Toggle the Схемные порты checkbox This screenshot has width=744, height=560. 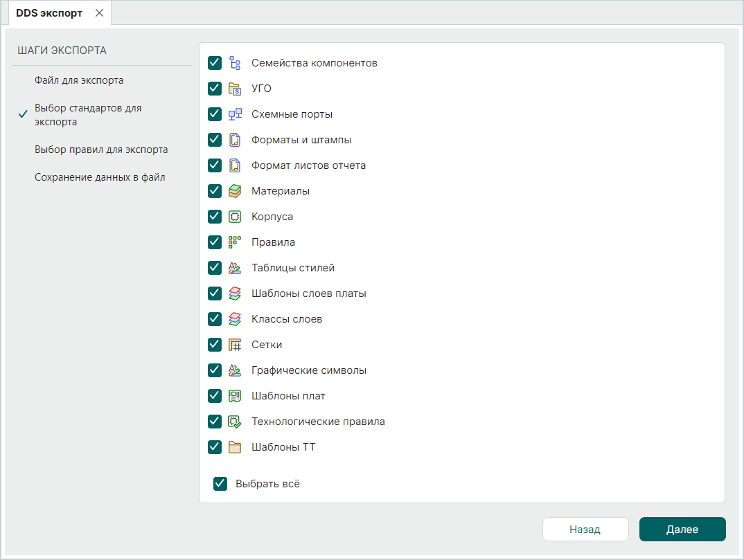coord(215,114)
